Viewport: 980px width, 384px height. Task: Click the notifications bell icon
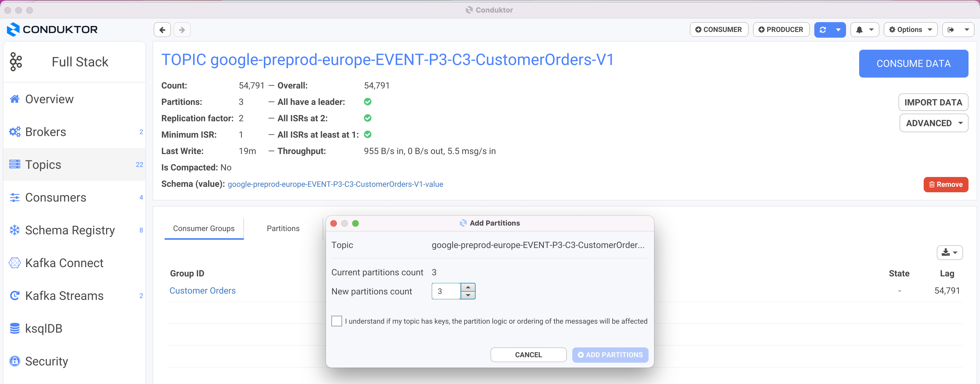tap(859, 29)
